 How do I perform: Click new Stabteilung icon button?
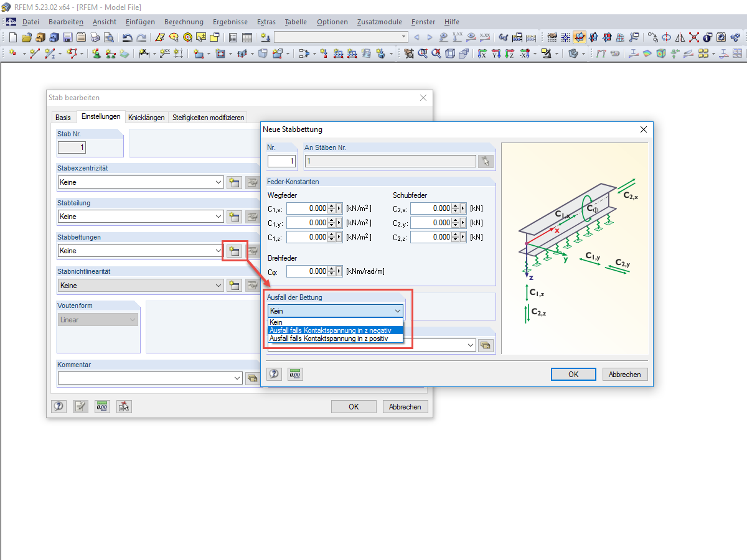click(234, 217)
